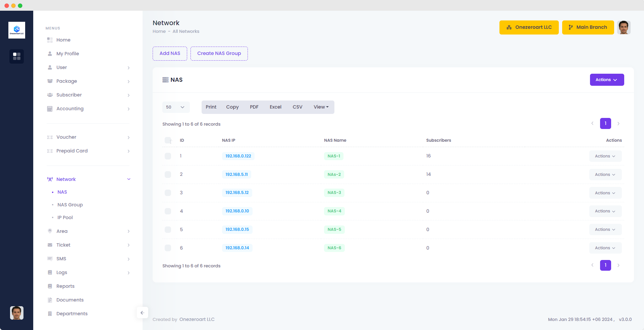Check the box for row NAS-3
Image resolution: width=644 pixels, height=330 pixels.
pos(168,193)
